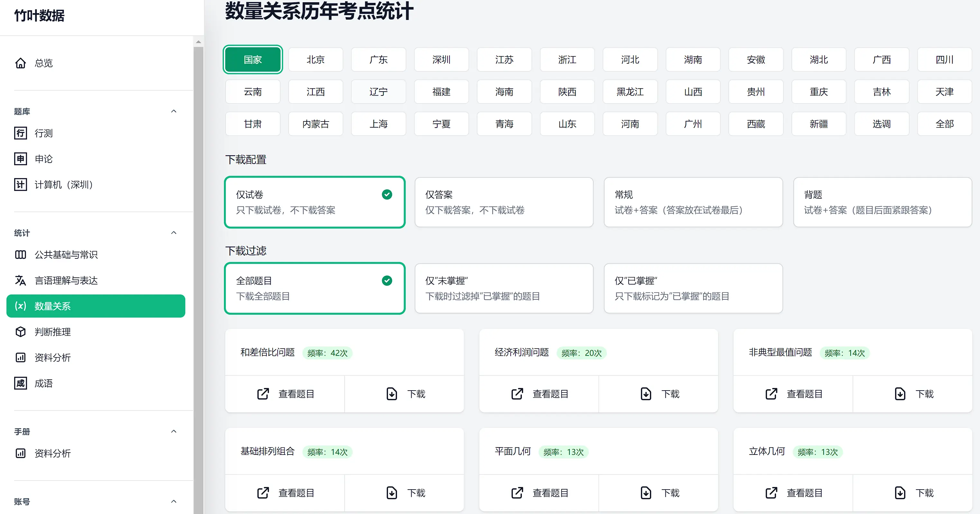Image resolution: width=980 pixels, height=514 pixels.
Task: Click the 计算机（深圳）calculator icon
Action: click(21, 185)
